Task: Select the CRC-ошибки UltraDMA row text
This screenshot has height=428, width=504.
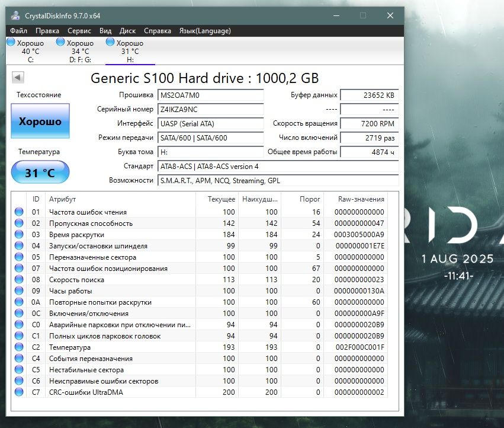Action: coord(86,392)
